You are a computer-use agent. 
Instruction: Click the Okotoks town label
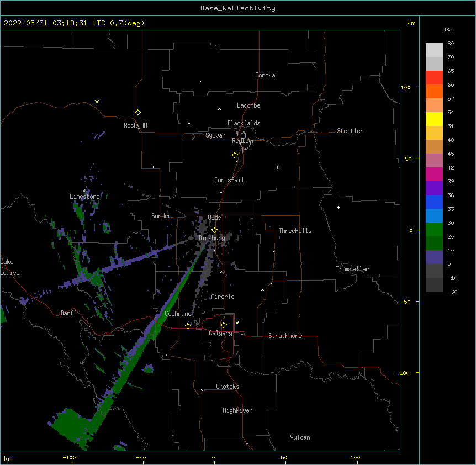click(x=228, y=387)
